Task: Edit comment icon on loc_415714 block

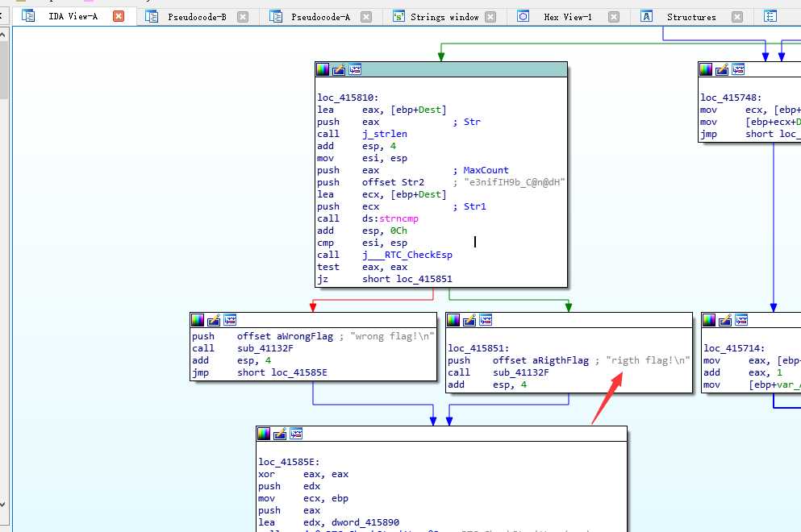Action: (725, 320)
